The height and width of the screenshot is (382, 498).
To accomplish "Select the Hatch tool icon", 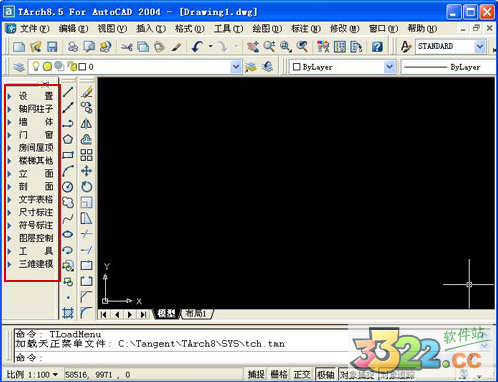I will tap(68, 313).
